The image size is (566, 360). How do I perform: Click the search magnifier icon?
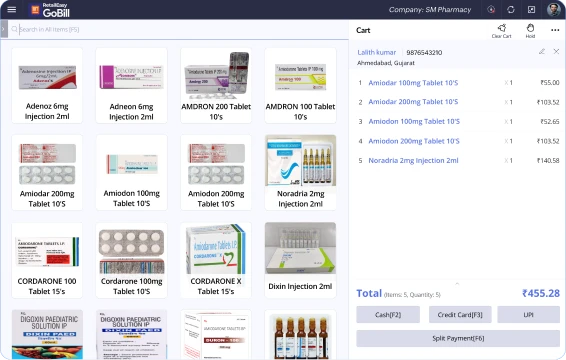14,29
